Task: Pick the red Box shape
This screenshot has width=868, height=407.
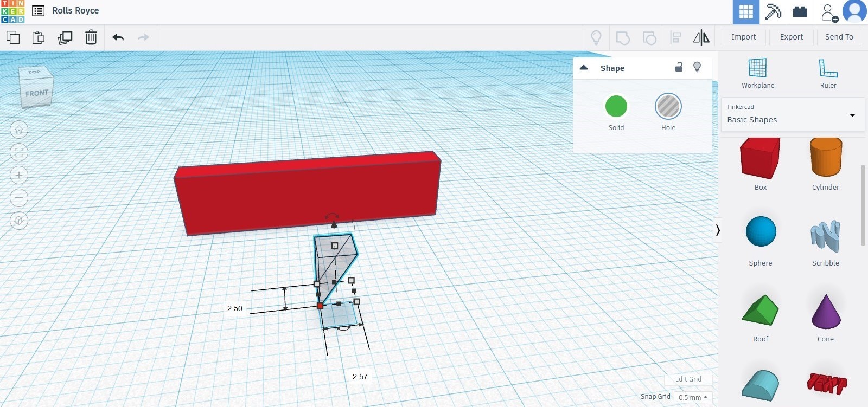Action: click(760, 158)
